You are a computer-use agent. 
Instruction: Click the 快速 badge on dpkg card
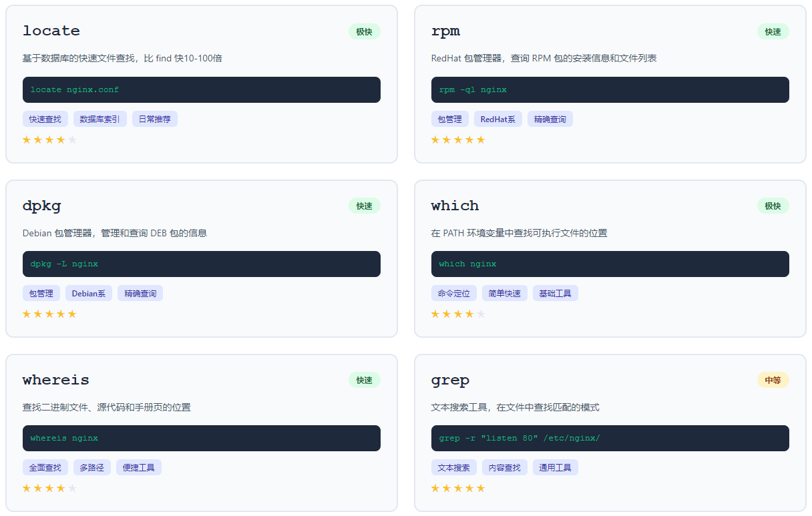coord(364,206)
